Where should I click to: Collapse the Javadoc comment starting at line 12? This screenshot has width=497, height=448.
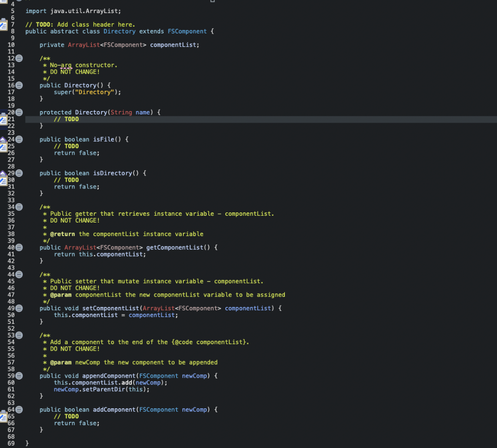(x=18, y=58)
